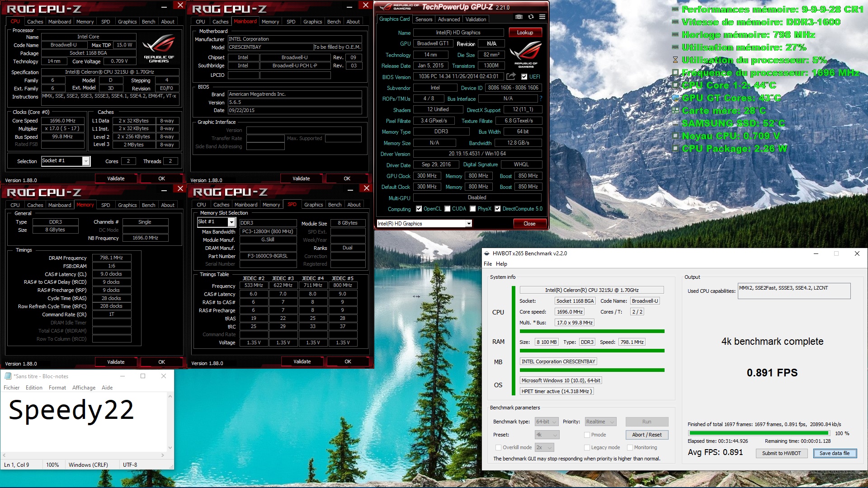Open the Help menu in HWBOT x265
868x488 pixels.
(501, 264)
